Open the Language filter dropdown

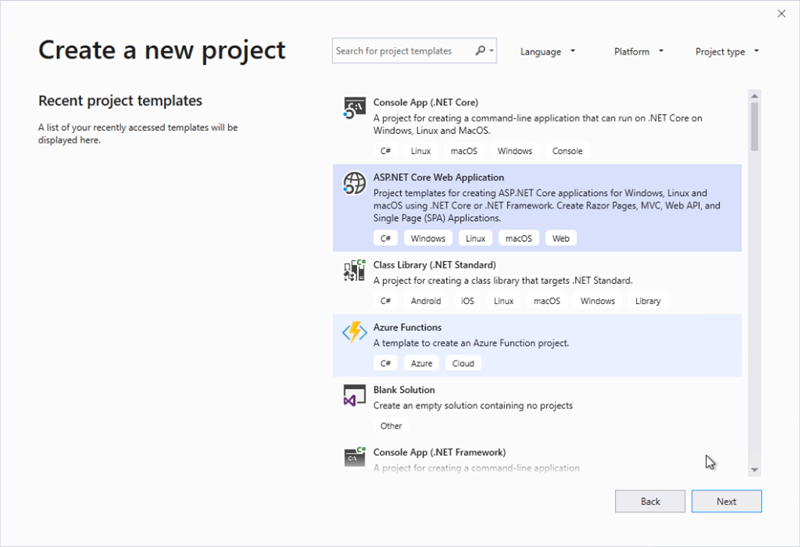click(x=547, y=52)
